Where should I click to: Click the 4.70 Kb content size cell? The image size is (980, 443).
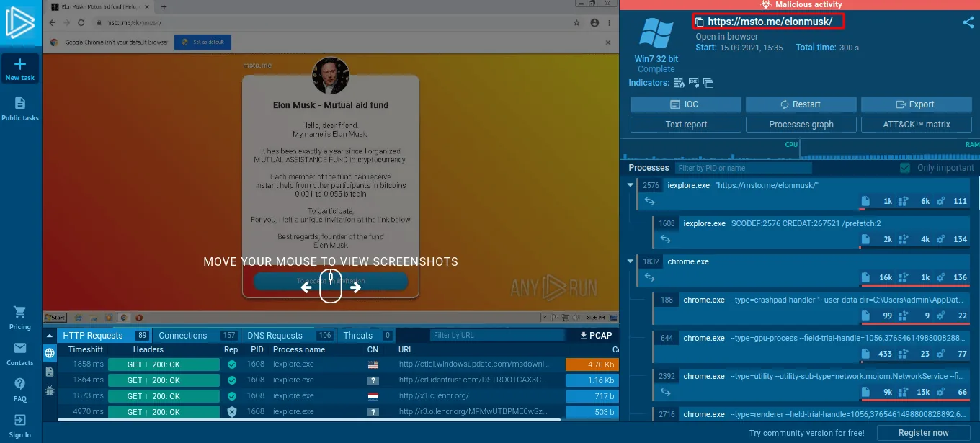592,364
